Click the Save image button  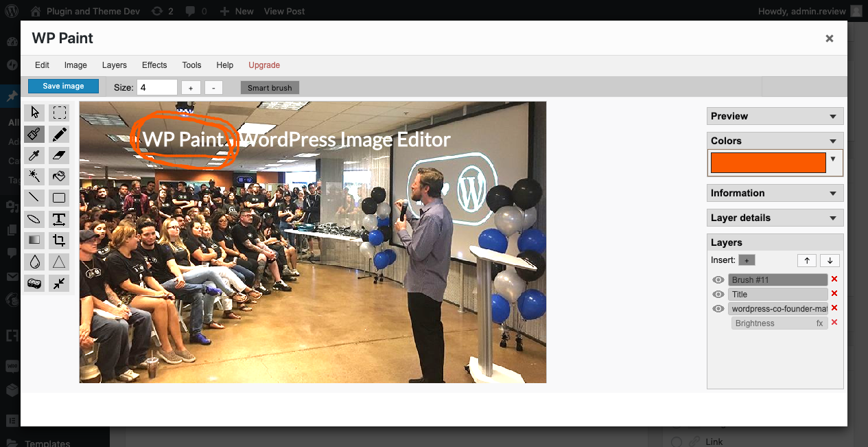63,85
